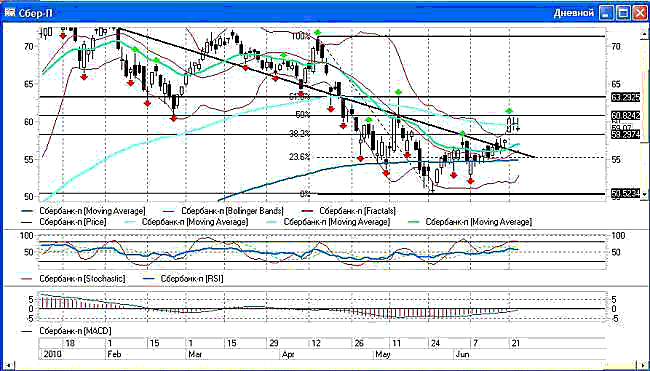Click the 100% Fibonacci level label
Screen dimensions: 650x371
click(301, 36)
